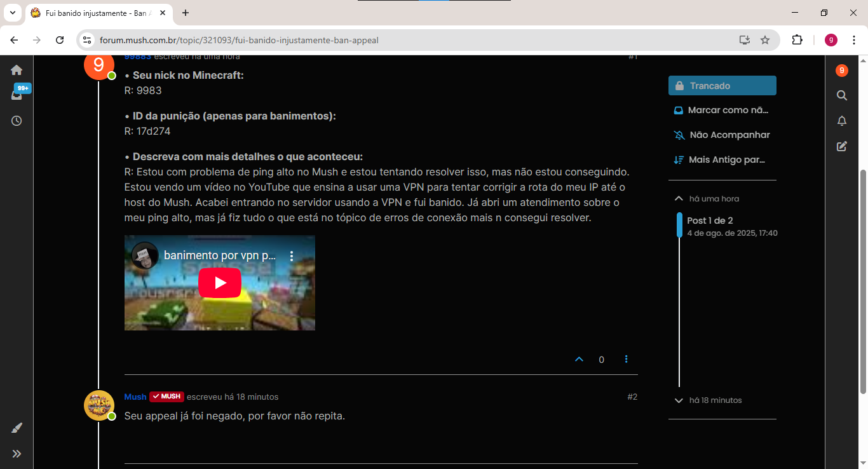Image resolution: width=868 pixels, height=469 pixels.
Task: Open Chrome three-dot menu
Action: point(854,40)
